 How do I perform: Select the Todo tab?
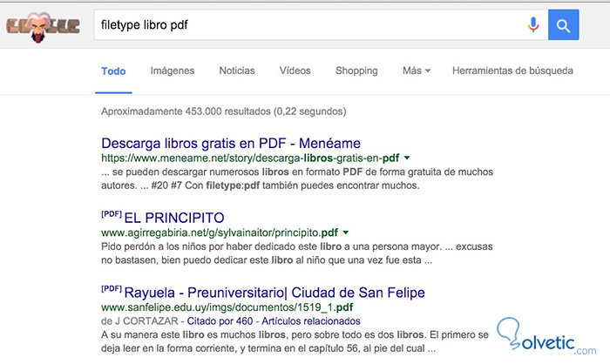[113, 71]
